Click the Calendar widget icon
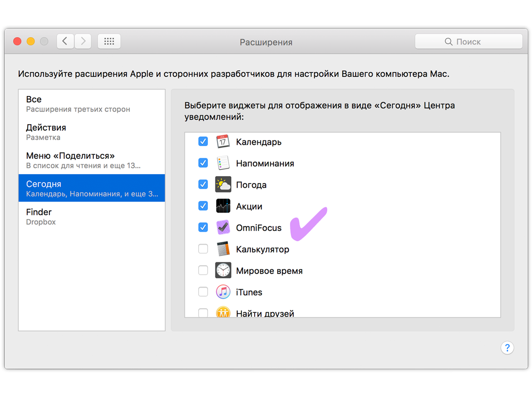532x415 pixels. click(x=223, y=141)
